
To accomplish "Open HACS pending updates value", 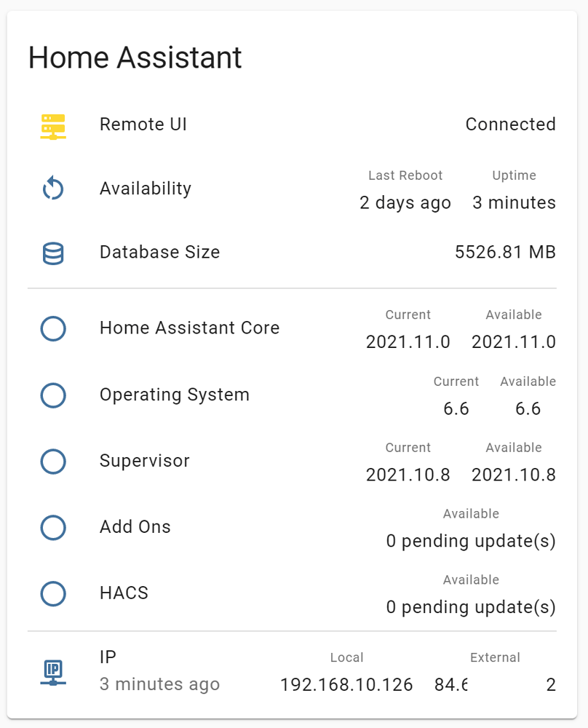I will tap(471, 607).
